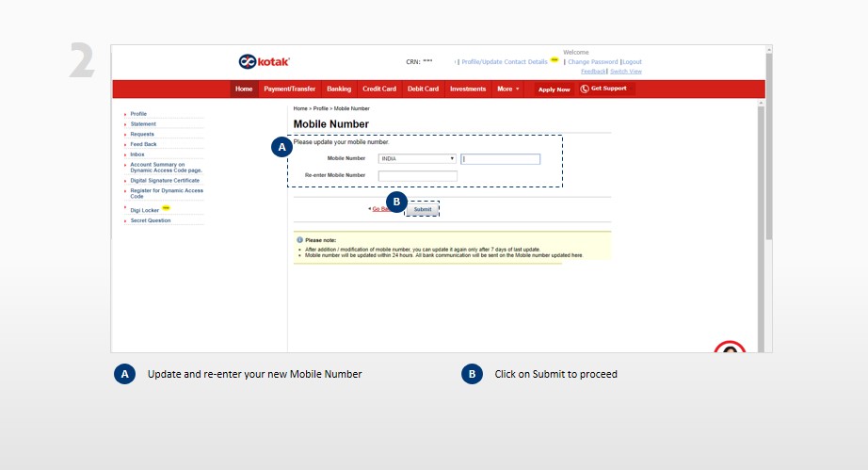Image resolution: width=868 pixels, height=470 pixels.
Task: Open Feed Back in the sidebar
Action: coord(143,144)
